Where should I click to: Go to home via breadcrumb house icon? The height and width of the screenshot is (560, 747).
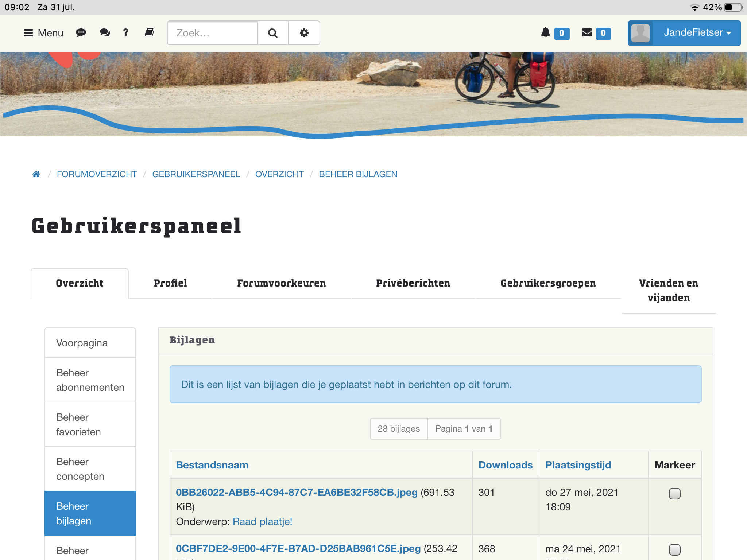tap(36, 174)
